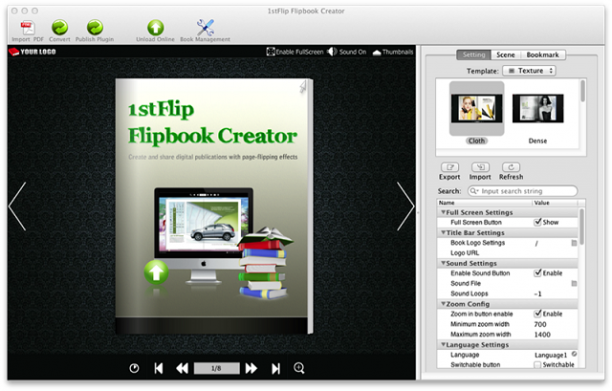Image resolution: width=612 pixels, height=391 pixels.
Task: Select the Dense template thumbnail
Action: (x=538, y=108)
